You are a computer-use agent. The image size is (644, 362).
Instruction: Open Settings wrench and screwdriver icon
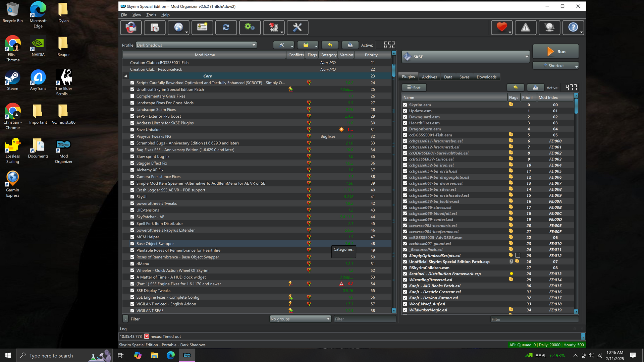(298, 27)
